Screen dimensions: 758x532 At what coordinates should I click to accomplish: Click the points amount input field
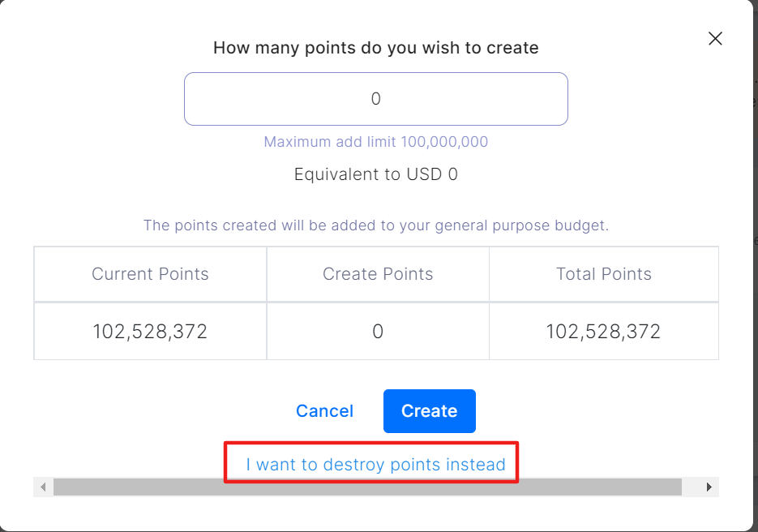tap(375, 99)
